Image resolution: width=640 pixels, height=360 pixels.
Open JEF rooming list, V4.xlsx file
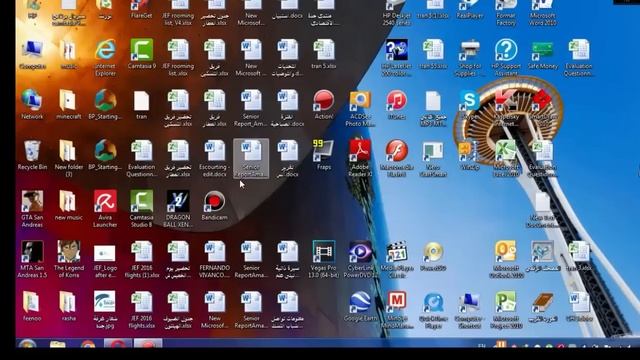[x=178, y=13]
